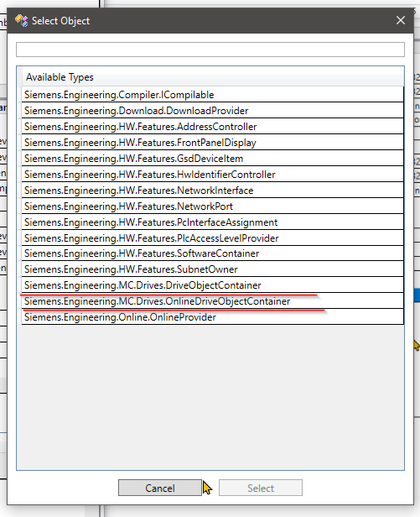Choose HW.Features.AddressController in the list

[212, 127]
